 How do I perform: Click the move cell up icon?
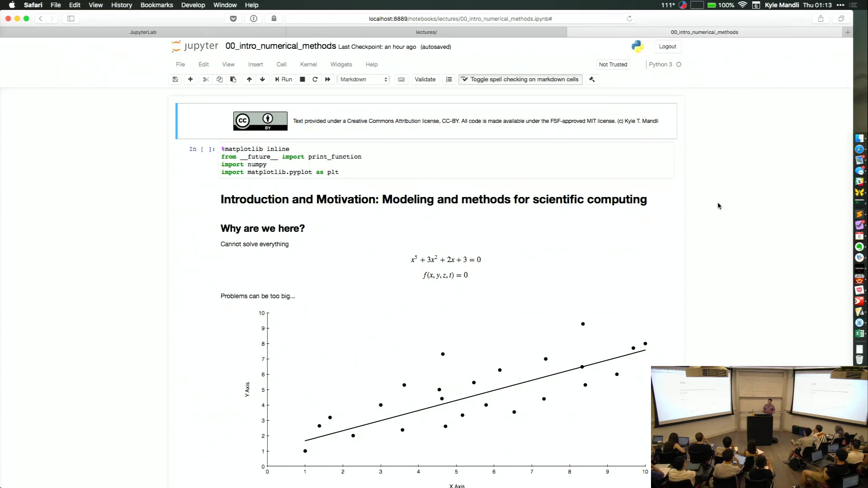pos(249,79)
